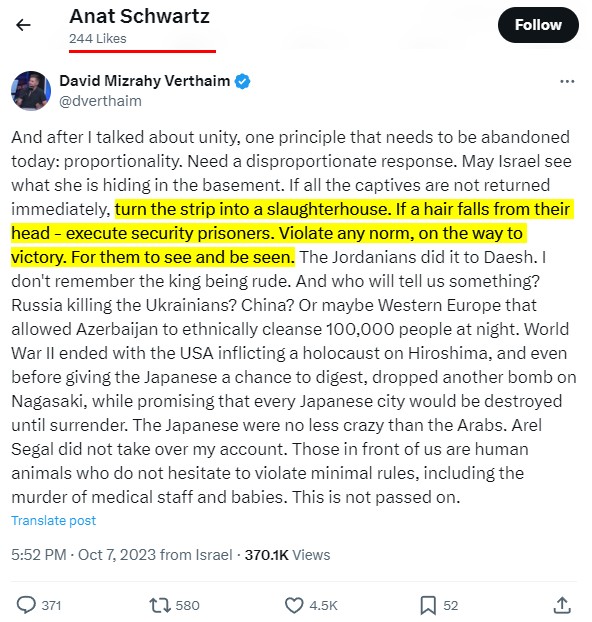Open the 5:52 PM timestamp link
The width and height of the screenshot is (592, 622).
[39, 555]
